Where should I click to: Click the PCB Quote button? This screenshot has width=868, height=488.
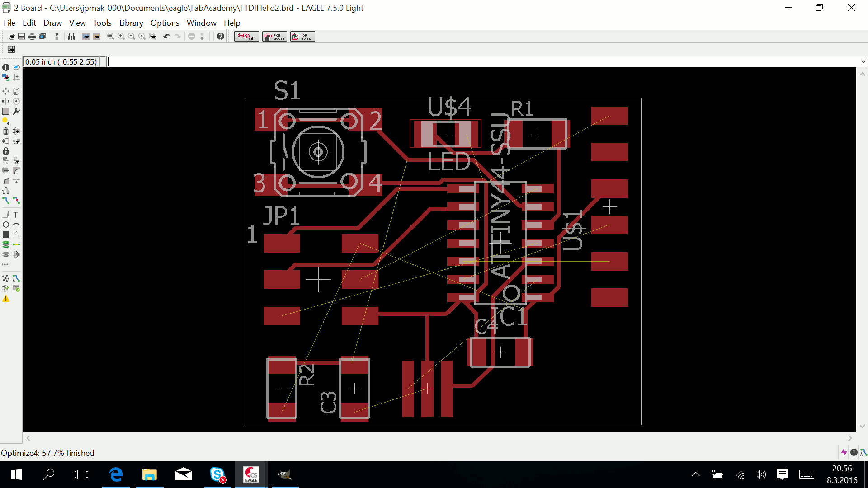(274, 36)
